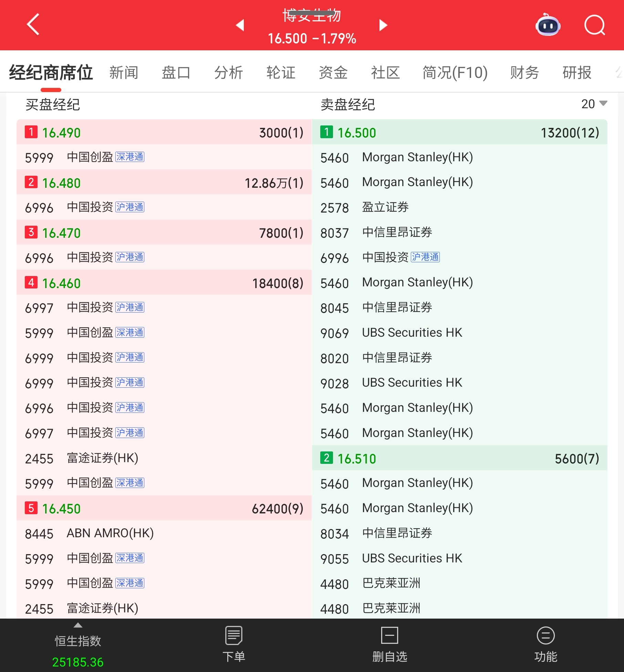
Task: Select bid level 4 row 16.460
Action: [x=164, y=283]
